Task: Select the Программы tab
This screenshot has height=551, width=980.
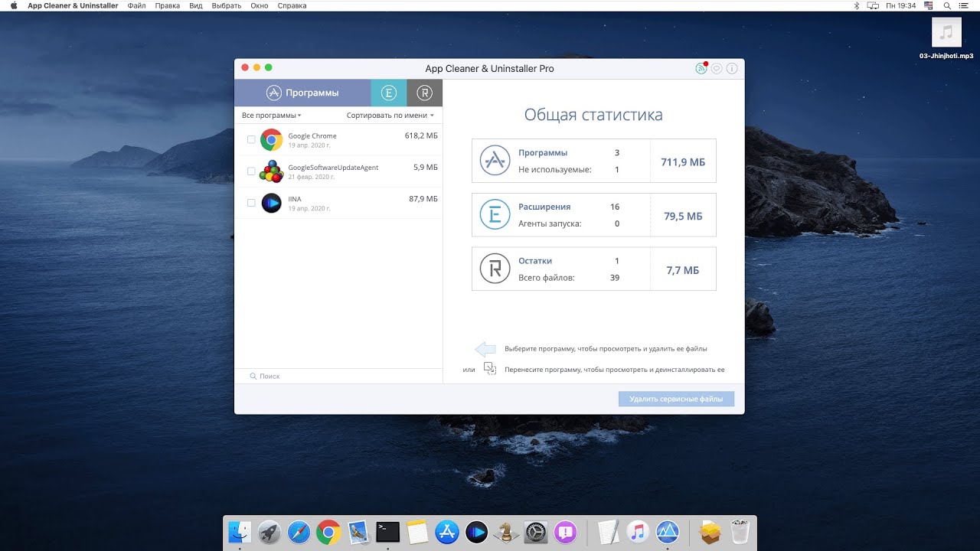Action: coord(302,93)
